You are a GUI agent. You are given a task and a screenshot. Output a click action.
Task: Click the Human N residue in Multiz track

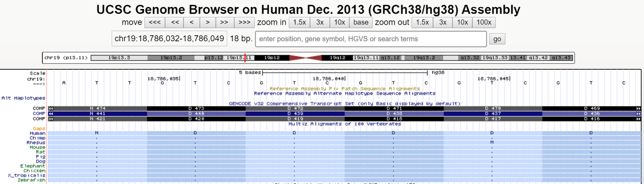click(97, 133)
